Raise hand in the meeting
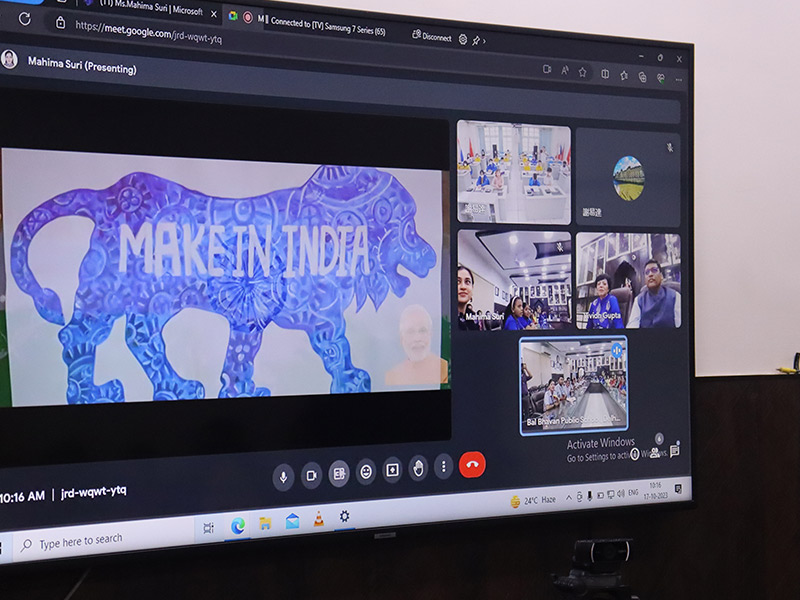The image size is (800, 600). [x=418, y=467]
